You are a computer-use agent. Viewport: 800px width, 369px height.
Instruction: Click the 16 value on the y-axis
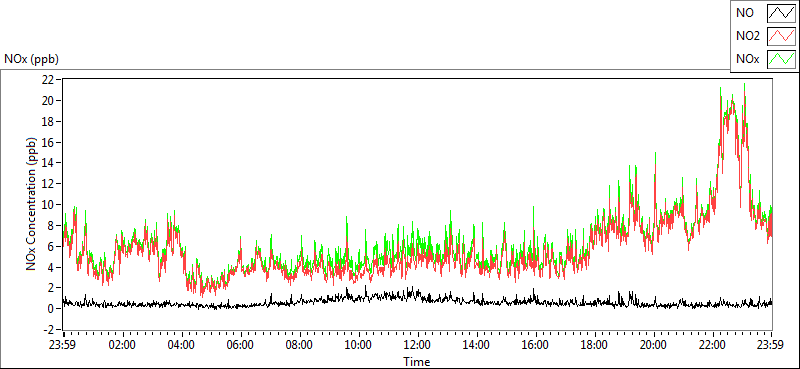click(49, 142)
